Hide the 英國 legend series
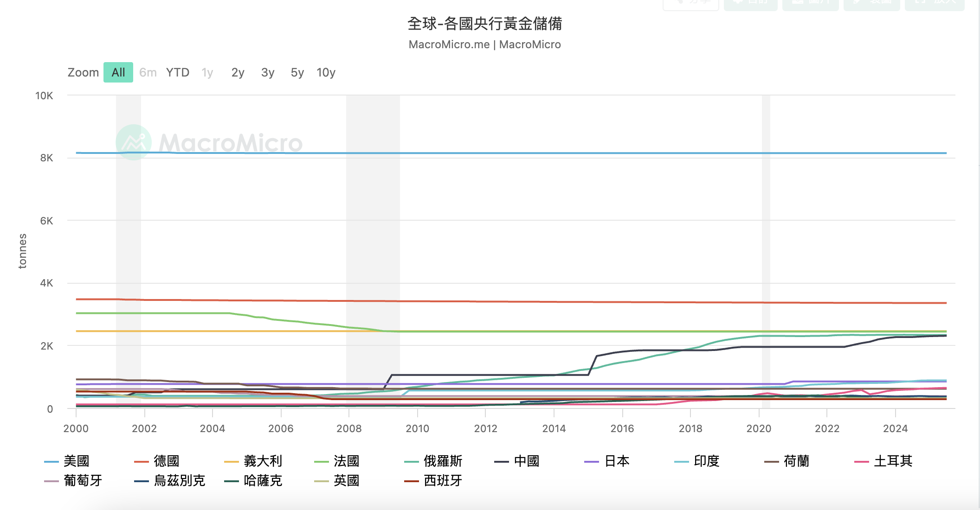Screen dimensions: 980x510 pyautogui.click(x=337, y=481)
